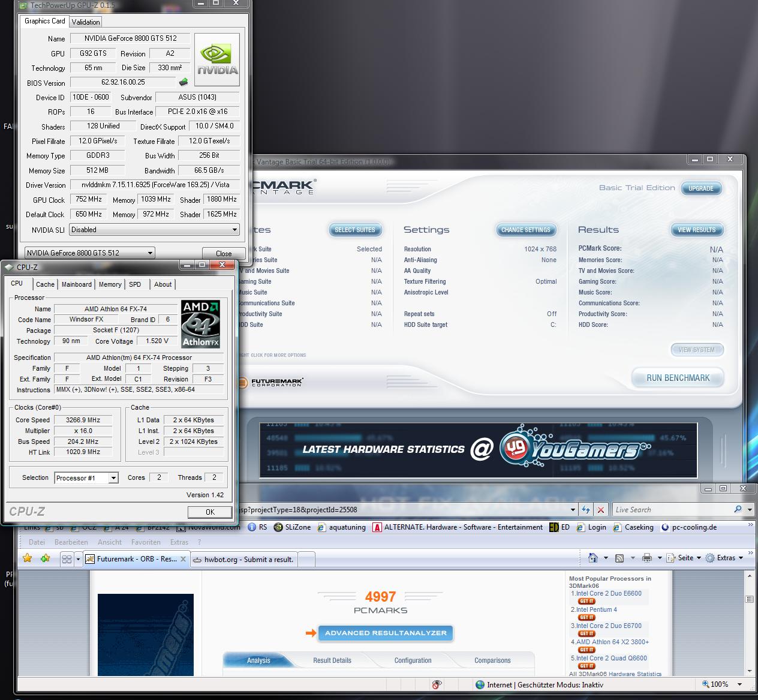The height and width of the screenshot is (700, 758).
Task: Switch to CPU-Z Cache tab
Action: (x=45, y=284)
